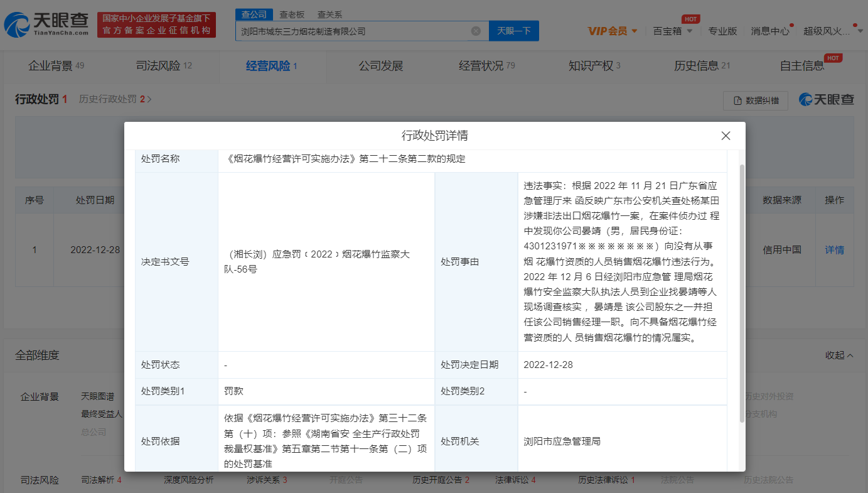Click the 处罚日期 column header
Image resolution: width=868 pixels, height=493 pixels.
click(x=95, y=200)
